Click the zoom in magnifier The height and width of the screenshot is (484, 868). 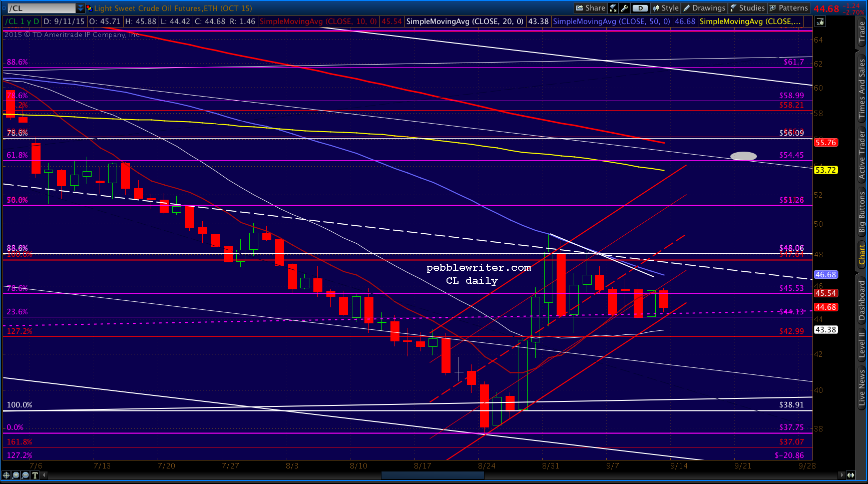(16, 475)
